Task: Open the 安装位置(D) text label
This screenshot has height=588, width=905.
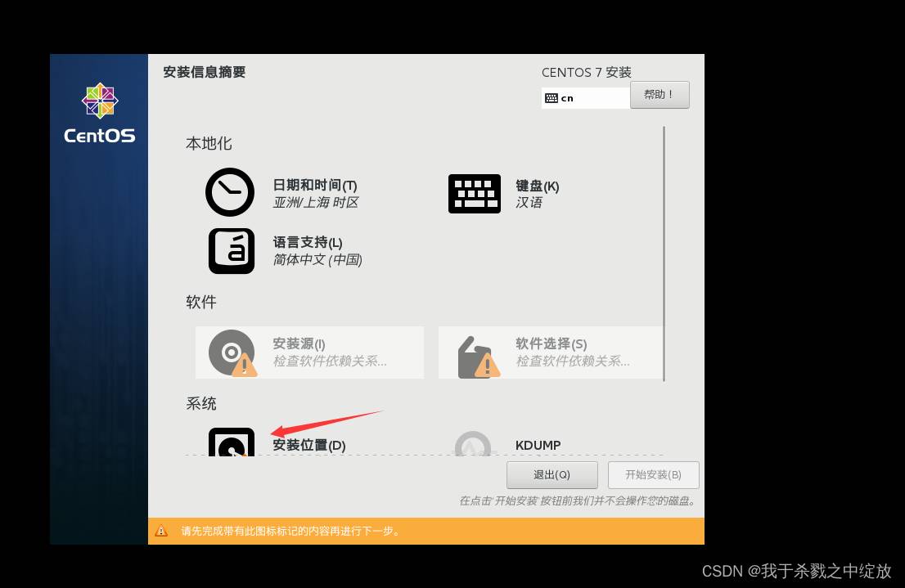Action: [309, 446]
